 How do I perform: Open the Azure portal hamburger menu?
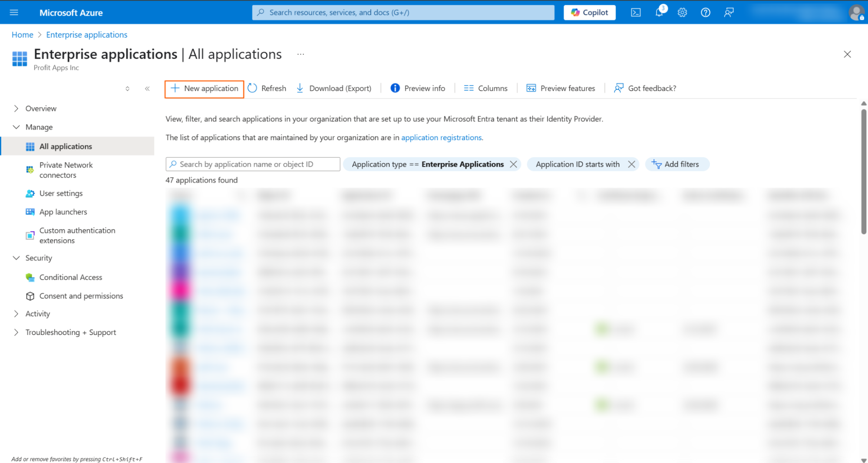[x=14, y=13]
